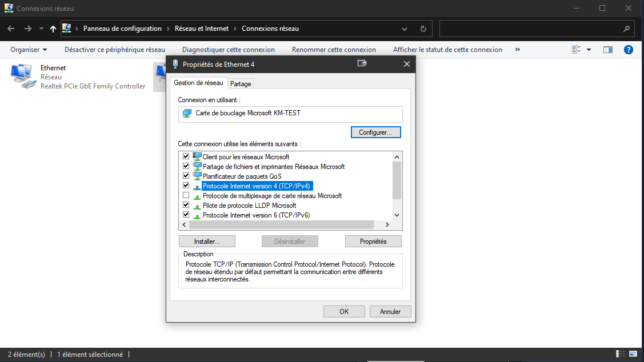Uncheck Partage de fichiers et imprimantes

[186, 166]
